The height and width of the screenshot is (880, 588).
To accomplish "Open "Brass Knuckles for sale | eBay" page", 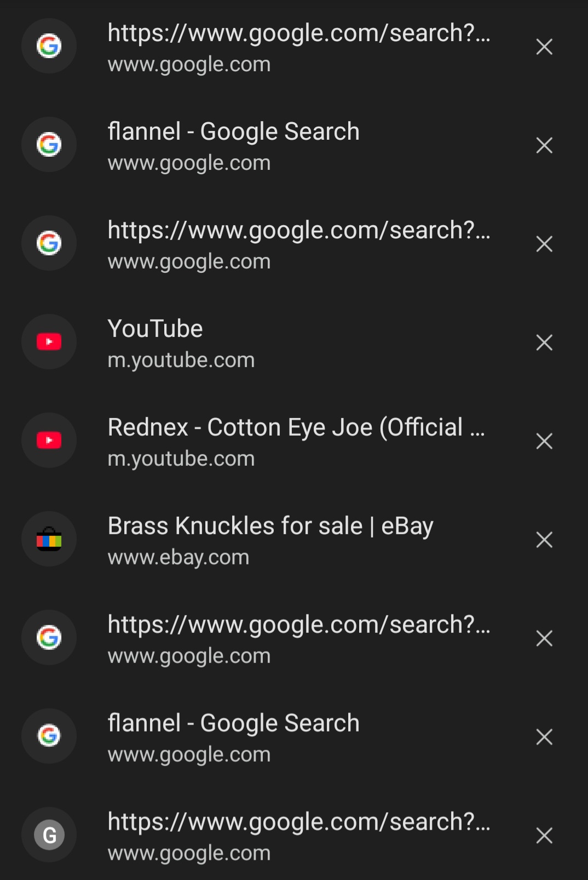I will pos(270,526).
